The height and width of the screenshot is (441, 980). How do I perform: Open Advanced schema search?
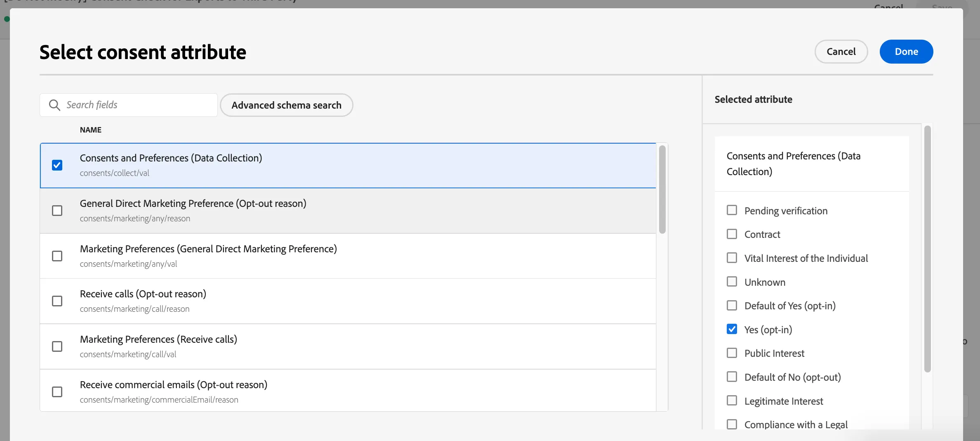coord(286,105)
